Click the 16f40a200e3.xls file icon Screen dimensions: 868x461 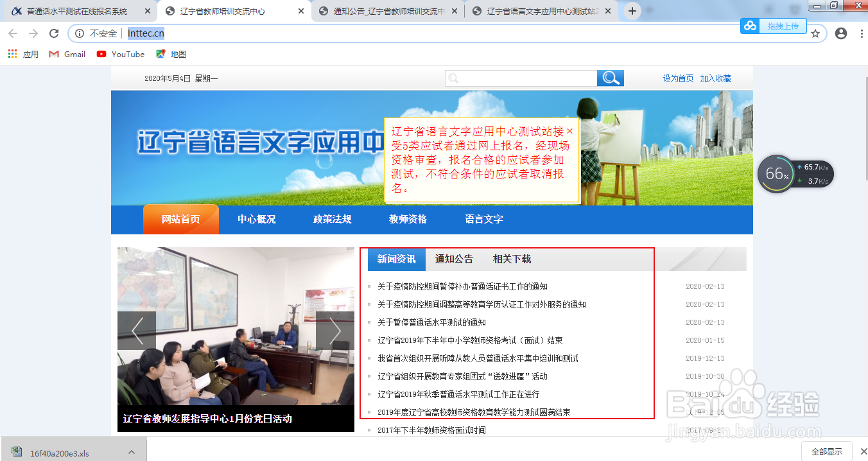(15, 453)
